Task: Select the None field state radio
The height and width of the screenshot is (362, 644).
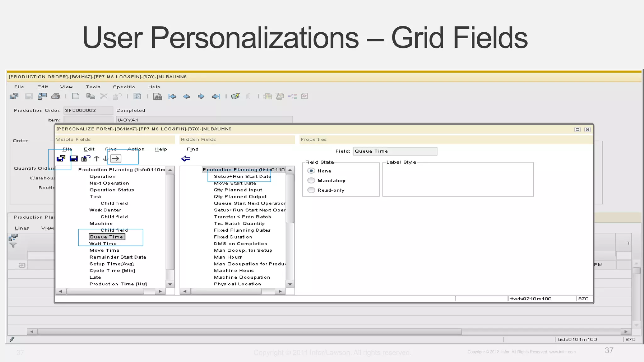Action: pyautogui.click(x=311, y=171)
